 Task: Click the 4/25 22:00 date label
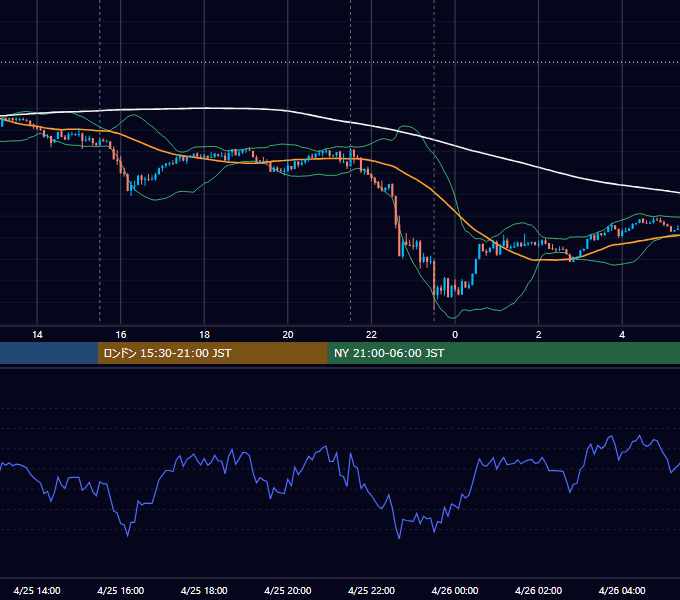coord(371,590)
